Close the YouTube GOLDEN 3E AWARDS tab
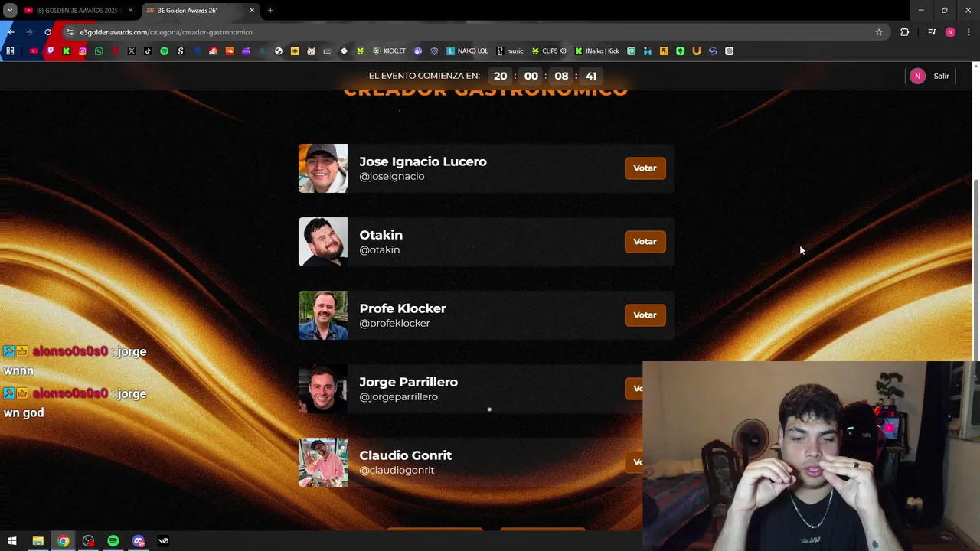980x551 pixels. coord(130,11)
